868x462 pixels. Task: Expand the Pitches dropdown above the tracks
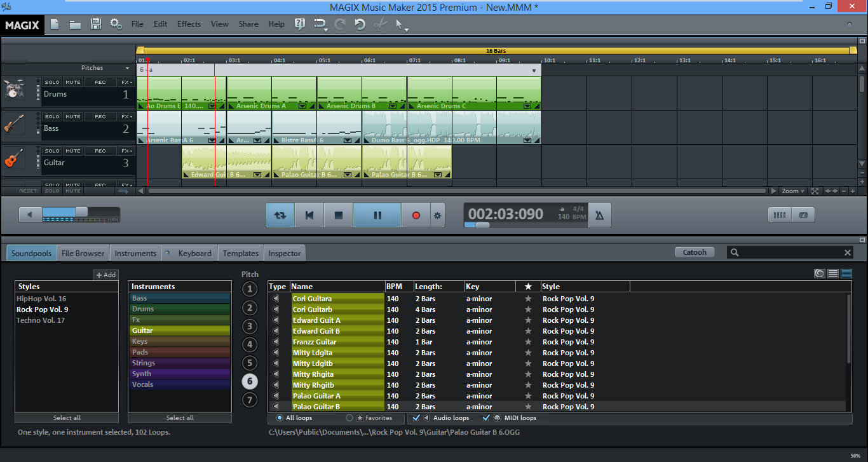(126, 68)
